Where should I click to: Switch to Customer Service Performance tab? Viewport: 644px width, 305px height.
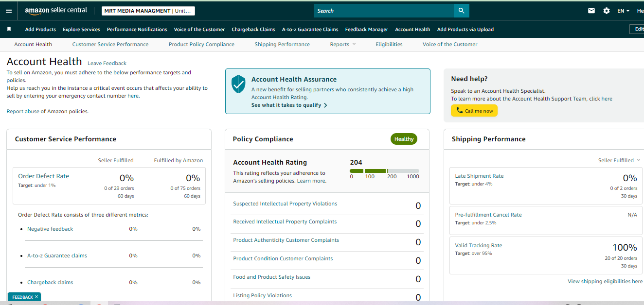tap(110, 44)
